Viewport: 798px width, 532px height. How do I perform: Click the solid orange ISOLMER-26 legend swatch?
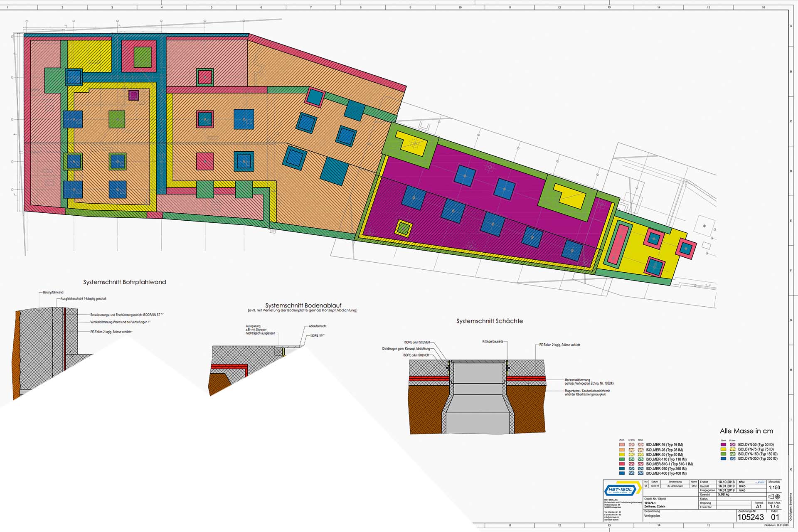(622, 450)
